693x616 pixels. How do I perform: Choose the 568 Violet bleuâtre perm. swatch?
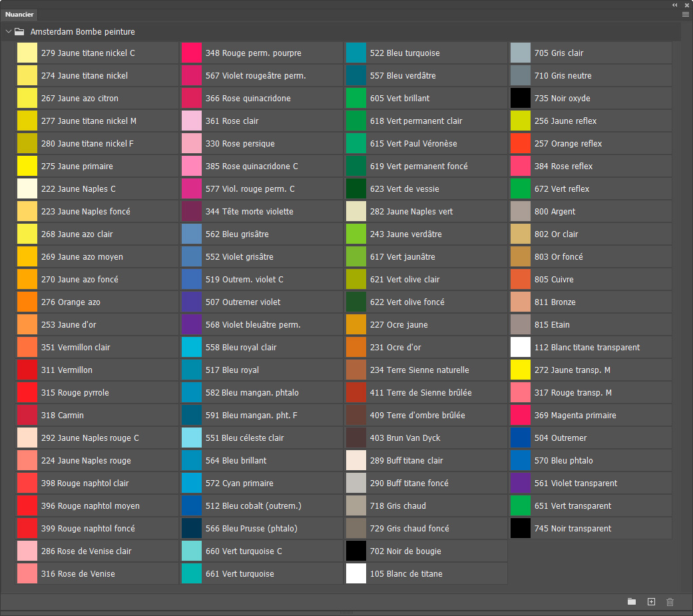[261, 324]
